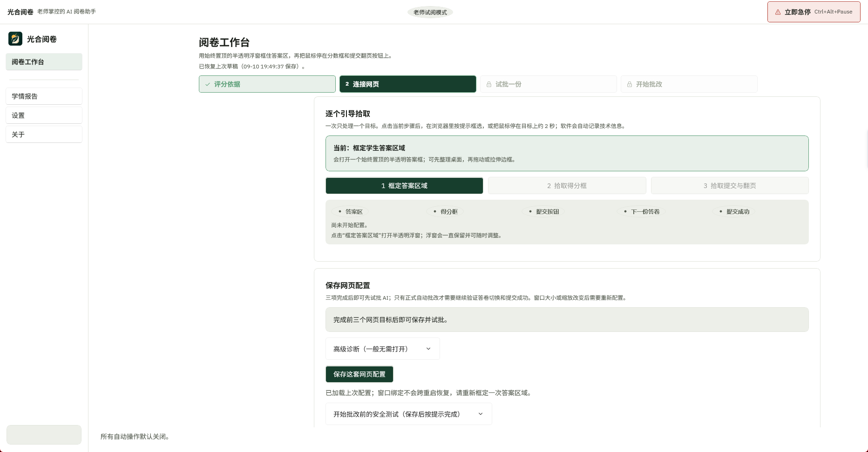Screen dimensions: 868x452
Task: Click the 所有自动操作默认关闭 status text
Action: click(135, 437)
